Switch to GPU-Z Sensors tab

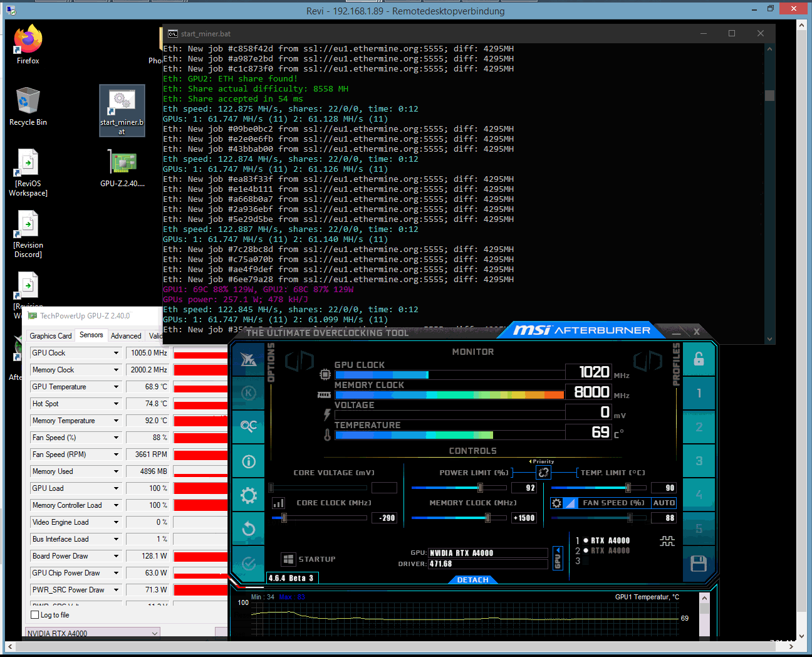91,335
